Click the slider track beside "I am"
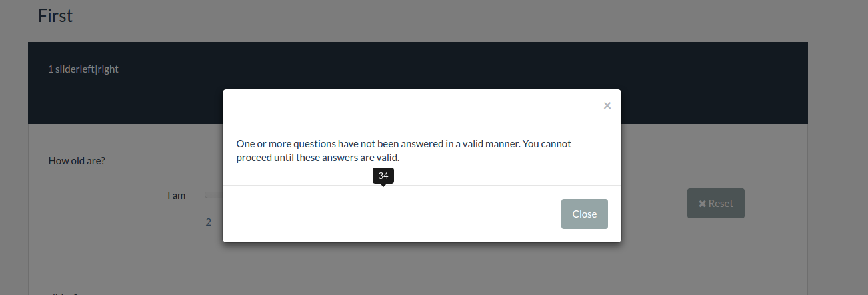Viewport: 868px width, 295px height. pyautogui.click(x=214, y=196)
